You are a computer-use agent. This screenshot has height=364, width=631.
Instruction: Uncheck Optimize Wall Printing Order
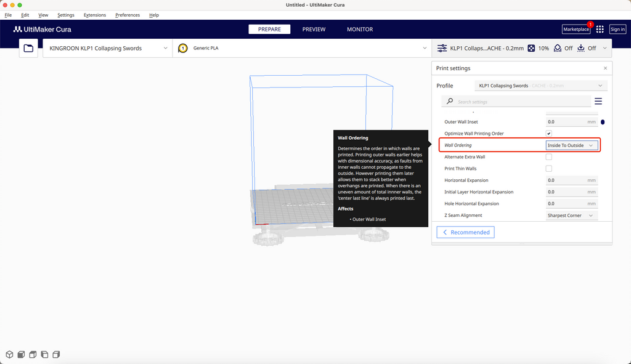(548, 134)
